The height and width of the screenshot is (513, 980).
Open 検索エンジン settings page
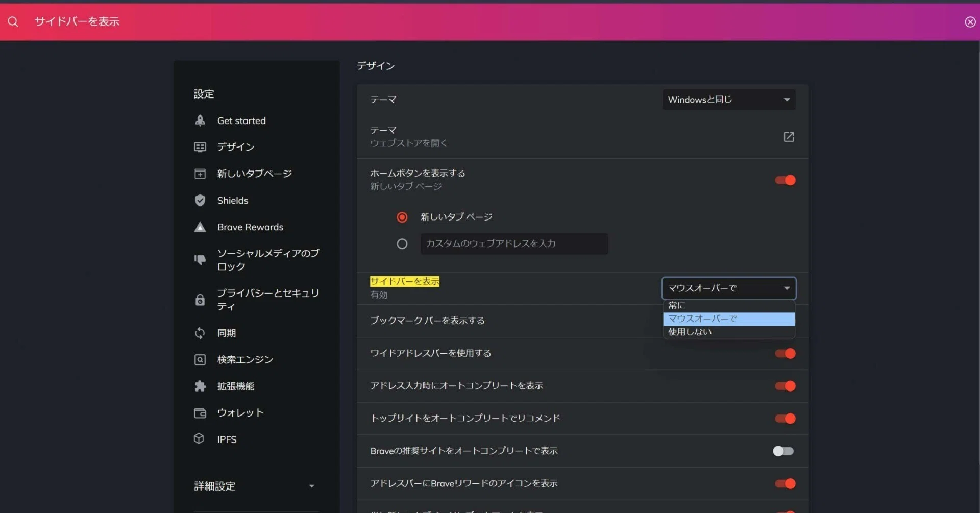point(245,360)
